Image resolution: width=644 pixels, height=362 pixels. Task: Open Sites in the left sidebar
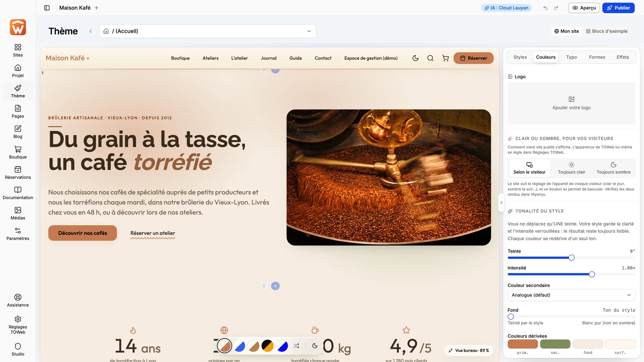[18, 51]
